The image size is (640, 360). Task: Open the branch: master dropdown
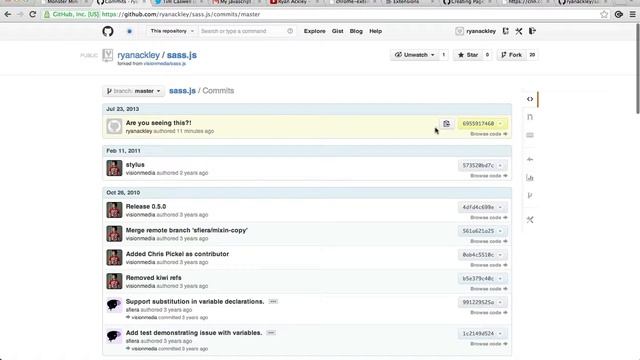tap(133, 91)
